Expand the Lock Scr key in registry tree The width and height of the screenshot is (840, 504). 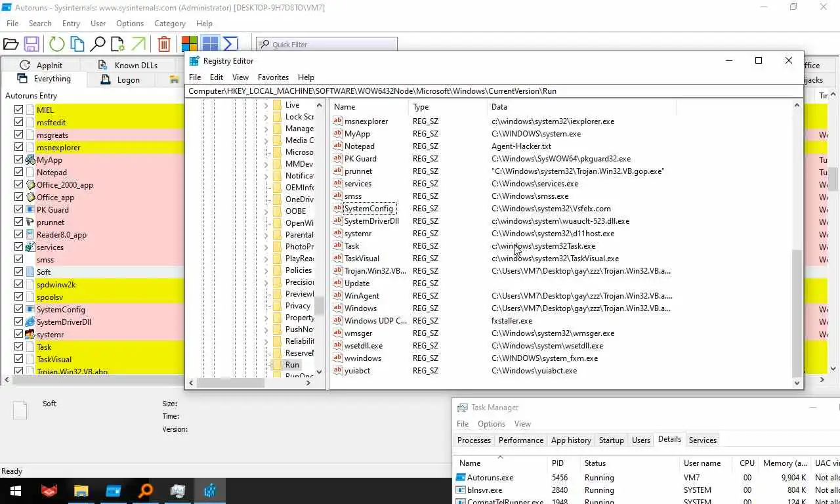(266, 117)
